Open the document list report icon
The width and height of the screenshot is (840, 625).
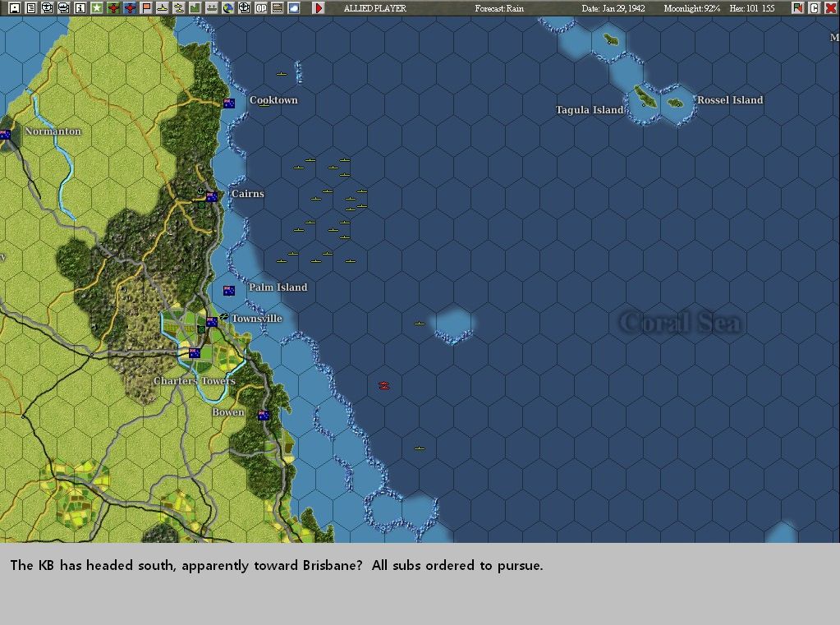(x=31, y=8)
